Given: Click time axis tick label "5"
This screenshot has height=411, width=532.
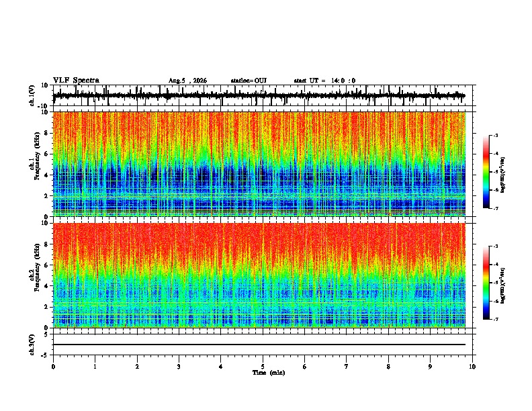Looking at the screenshot, I should (x=263, y=367).
